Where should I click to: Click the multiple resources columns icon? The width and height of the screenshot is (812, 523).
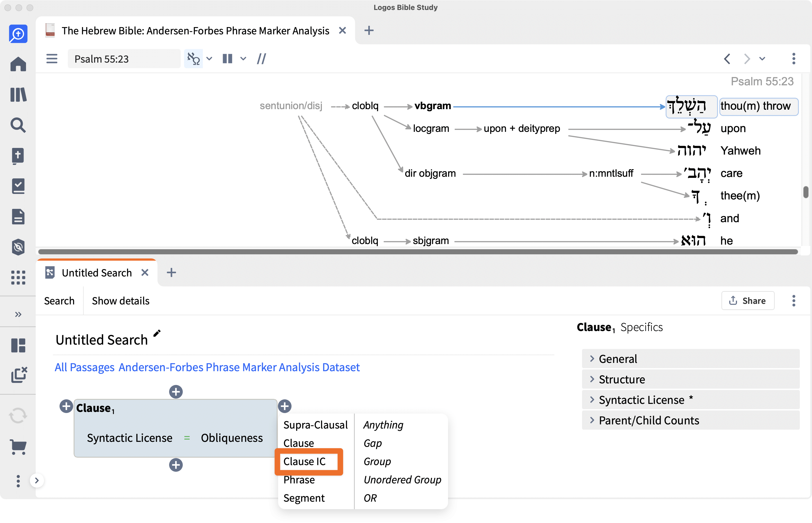[x=227, y=59]
